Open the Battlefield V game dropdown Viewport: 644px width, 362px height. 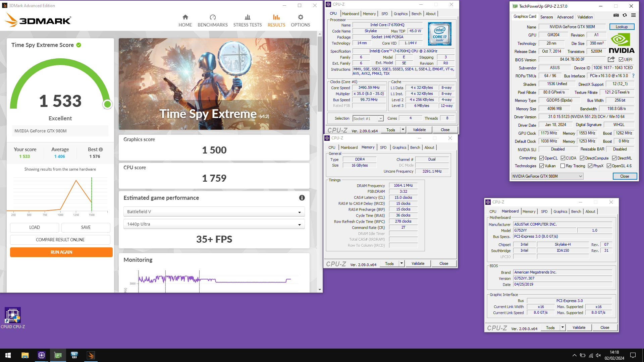(x=214, y=212)
